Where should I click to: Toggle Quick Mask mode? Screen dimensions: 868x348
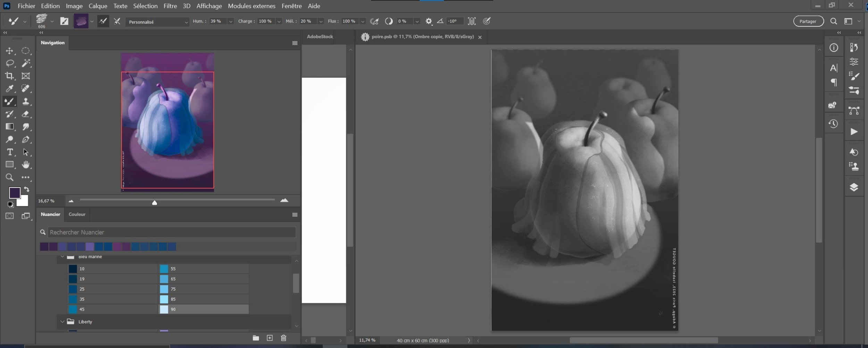point(9,216)
